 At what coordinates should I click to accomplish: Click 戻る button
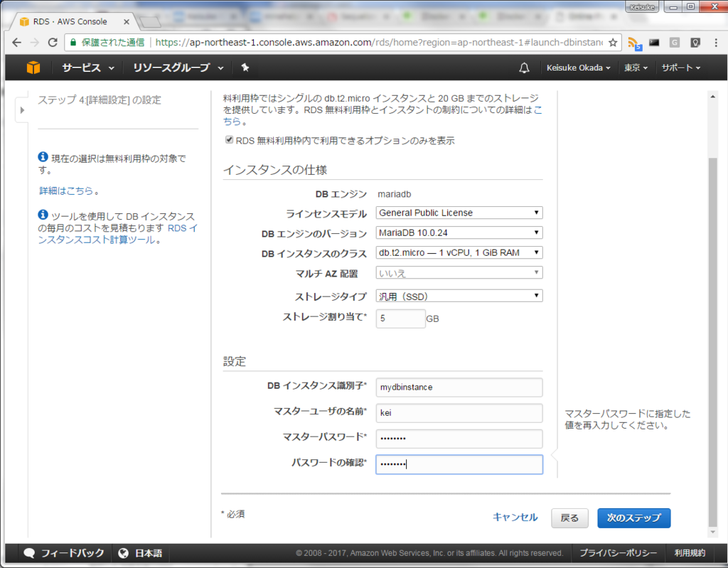(x=569, y=518)
